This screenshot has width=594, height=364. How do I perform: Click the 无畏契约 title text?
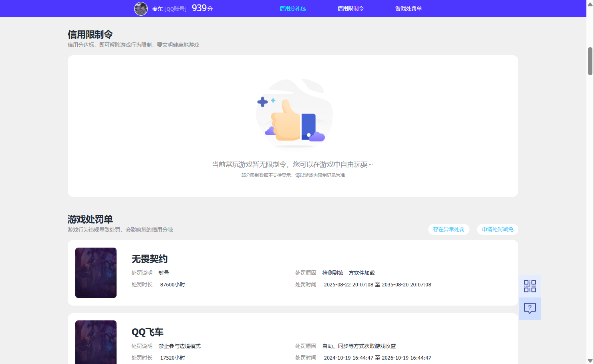149,259
